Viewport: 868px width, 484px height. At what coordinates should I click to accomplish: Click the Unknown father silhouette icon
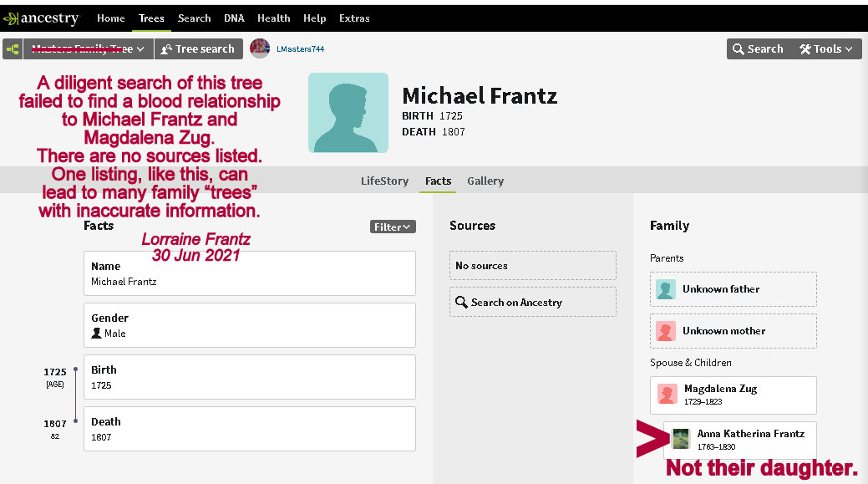tap(666, 289)
